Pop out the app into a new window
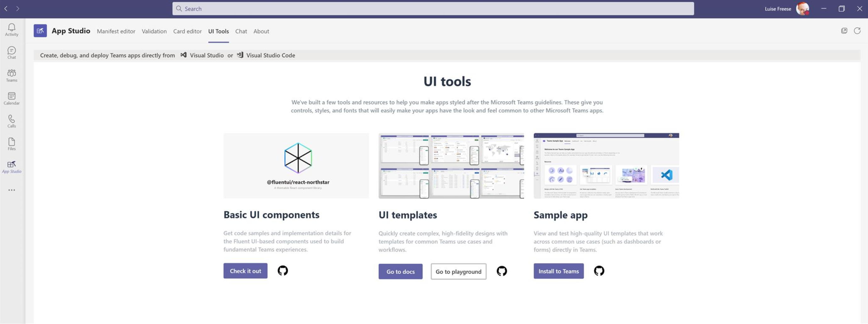 coord(844,31)
